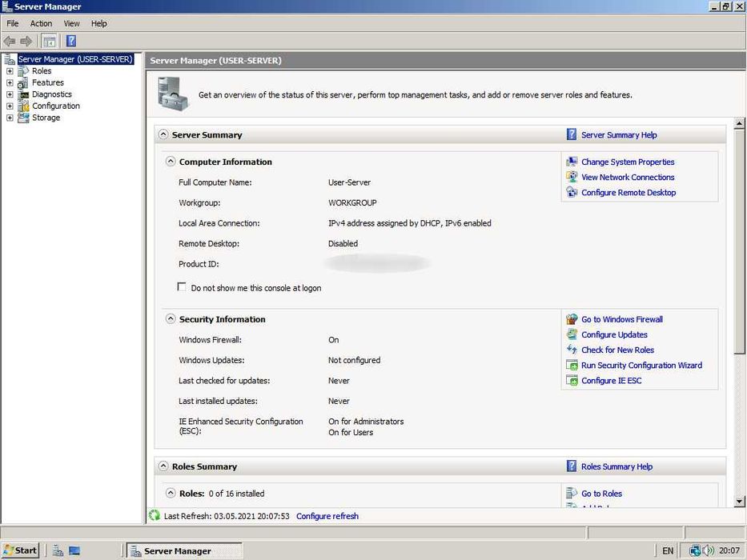Toggle the Show/Hide Console Tree toolbar icon
The height and width of the screenshot is (560, 747).
click(49, 41)
